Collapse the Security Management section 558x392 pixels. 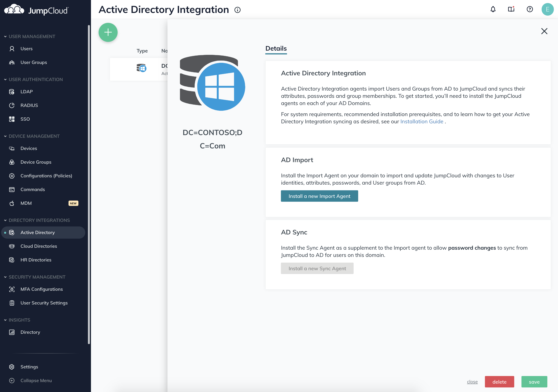[x=5, y=277]
